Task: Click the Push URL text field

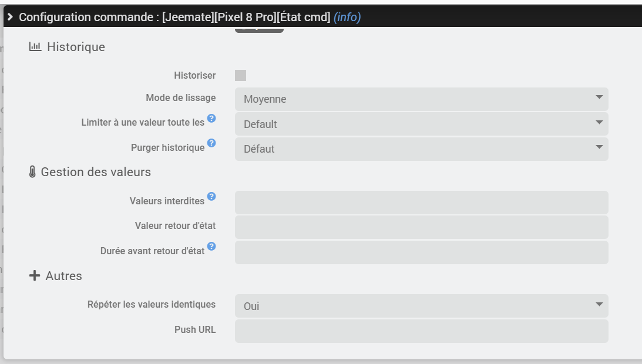Action: (x=421, y=331)
